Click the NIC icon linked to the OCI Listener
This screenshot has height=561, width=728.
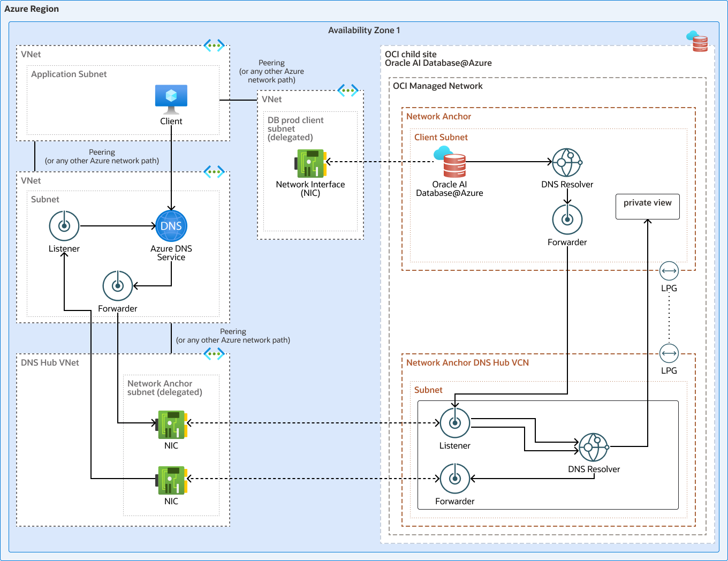click(171, 425)
